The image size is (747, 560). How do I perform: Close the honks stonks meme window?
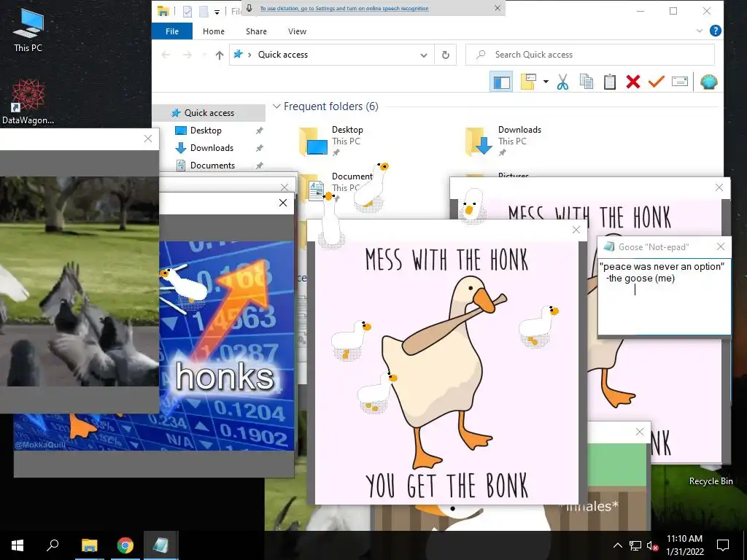pyautogui.click(x=283, y=203)
